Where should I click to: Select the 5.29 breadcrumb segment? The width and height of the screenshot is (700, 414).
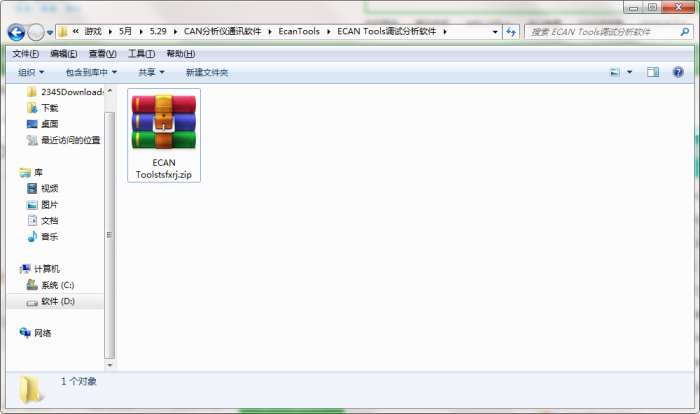click(158, 31)
